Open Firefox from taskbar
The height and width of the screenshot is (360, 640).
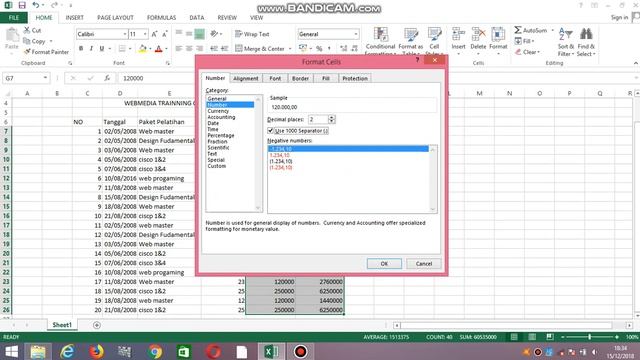pos(97,351)
